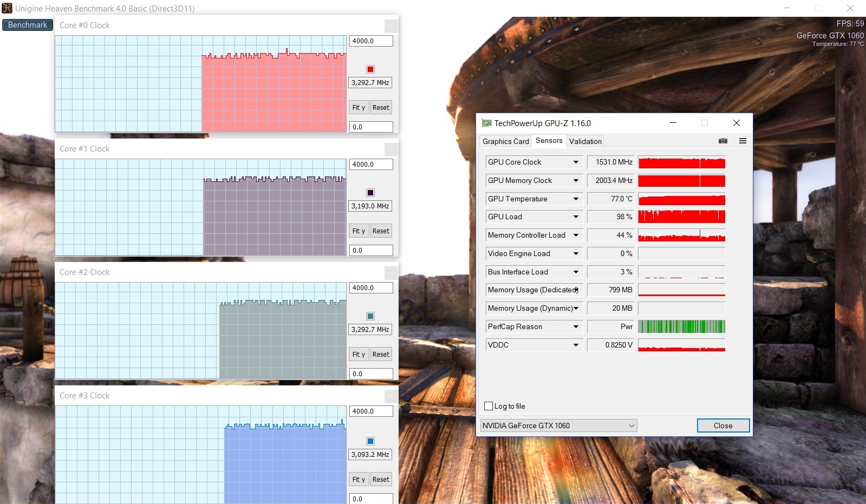Click the Memory Controller Load red graph
This screenshot has height=504, width=866.
point(682,235)
